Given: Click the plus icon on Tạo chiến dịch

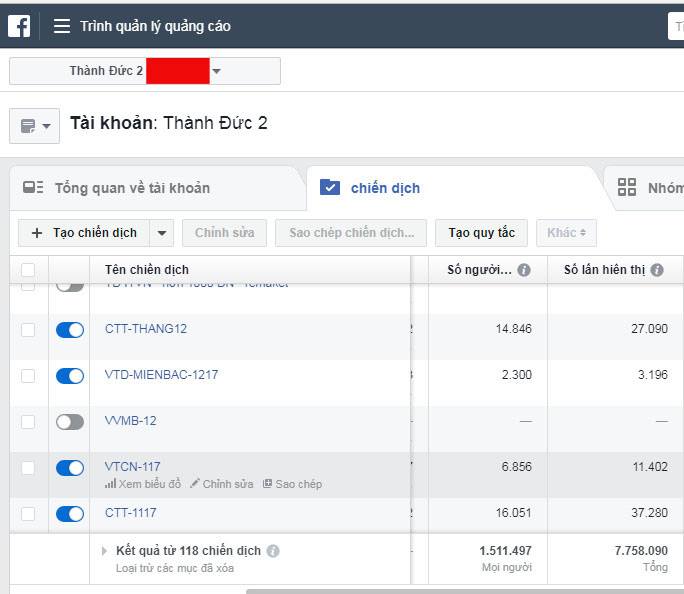Looking at the screenshot, I should 37,233.
